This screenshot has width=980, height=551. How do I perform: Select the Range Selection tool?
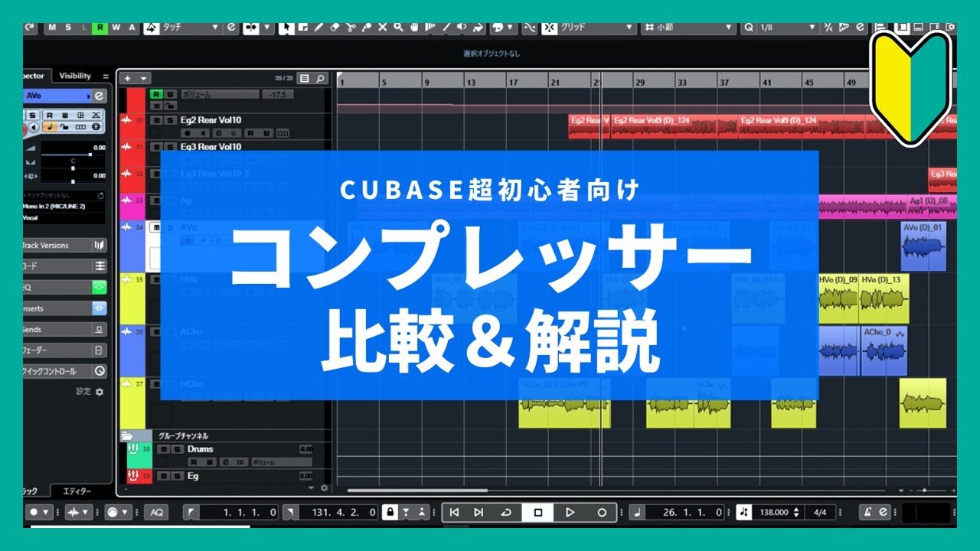tap(303, 28)
